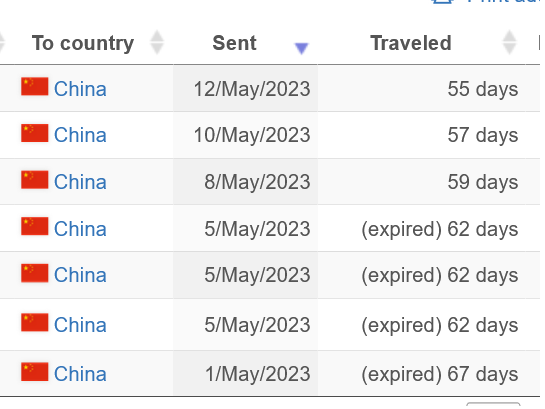This screenshot has width=545, height=409.
Task: Open China link in 1/May/2023 row
Action: (x=80, y=374)
